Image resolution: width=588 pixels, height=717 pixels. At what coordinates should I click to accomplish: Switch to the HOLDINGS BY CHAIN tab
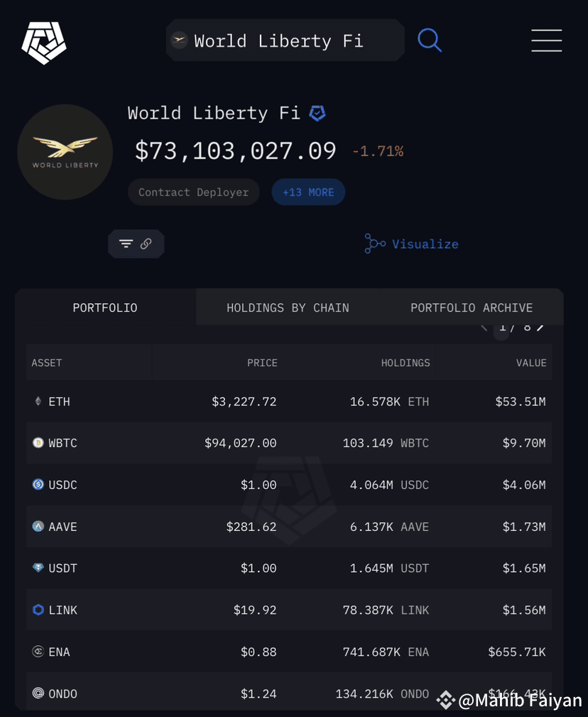click(288, 307)
